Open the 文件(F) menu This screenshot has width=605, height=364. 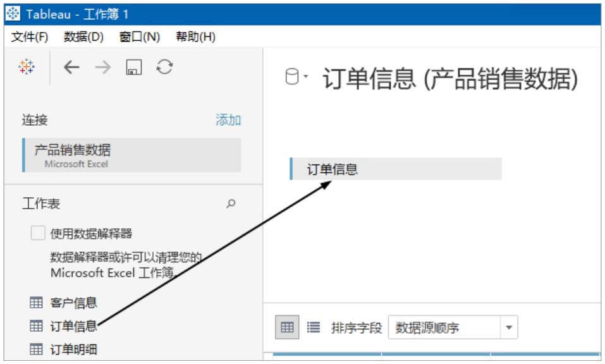coord(29,37)
